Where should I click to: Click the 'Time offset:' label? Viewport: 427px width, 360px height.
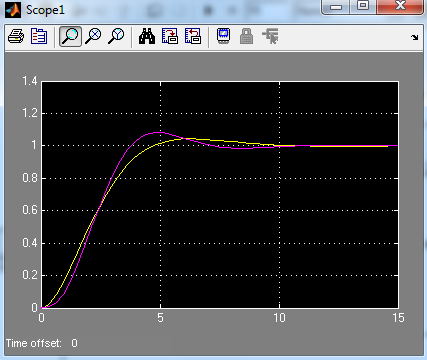click(x=34, y=343)
